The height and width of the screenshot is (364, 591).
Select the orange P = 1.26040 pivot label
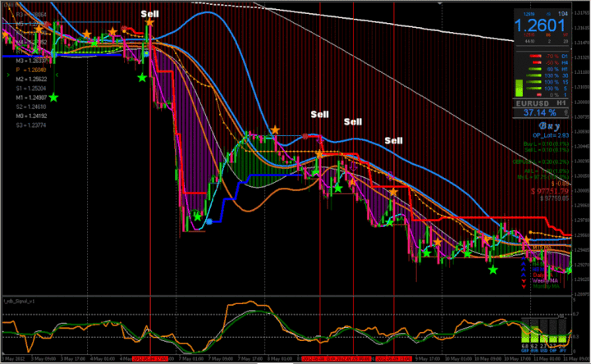point(31,70)
